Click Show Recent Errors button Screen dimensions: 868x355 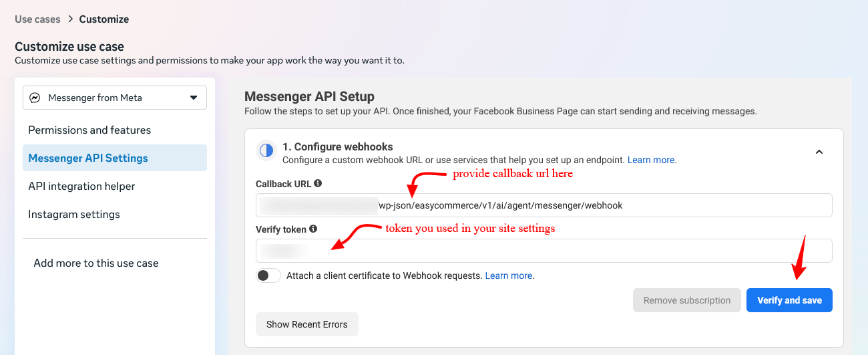[x=307, y=324]
